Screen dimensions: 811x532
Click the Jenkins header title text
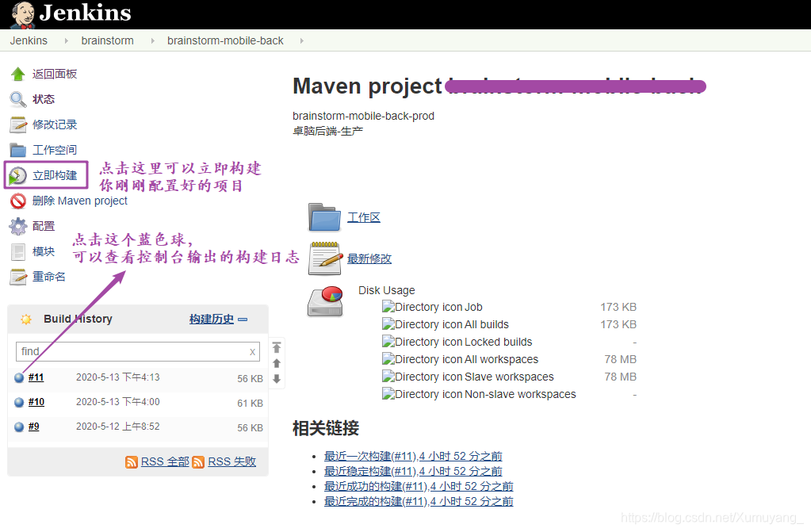click(86, 13)
